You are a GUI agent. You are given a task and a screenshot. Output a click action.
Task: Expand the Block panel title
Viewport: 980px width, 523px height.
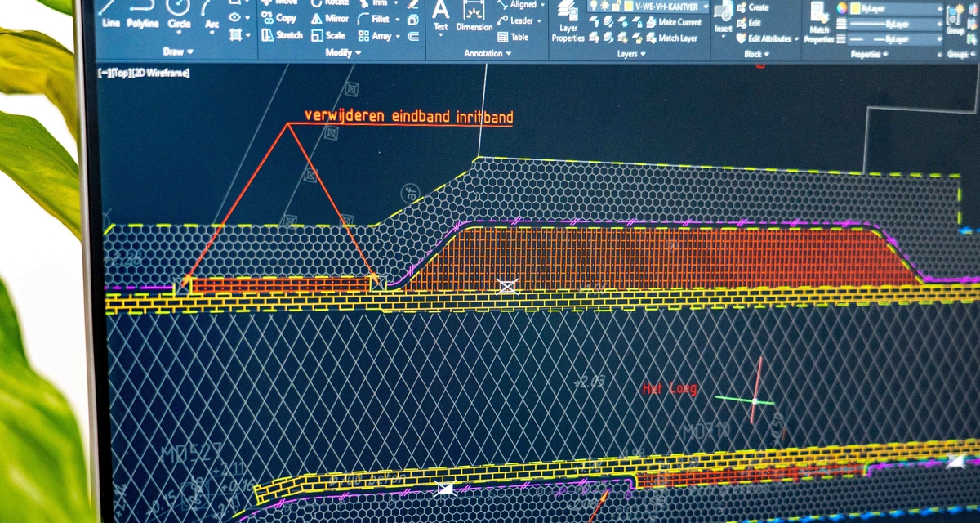[757, 54]
